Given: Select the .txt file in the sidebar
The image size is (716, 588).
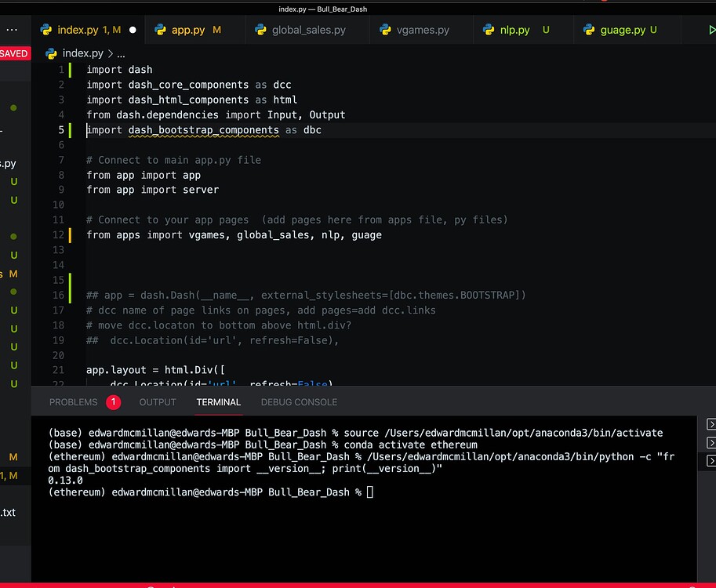Looking at the screenshot, I should click(8, 512).
